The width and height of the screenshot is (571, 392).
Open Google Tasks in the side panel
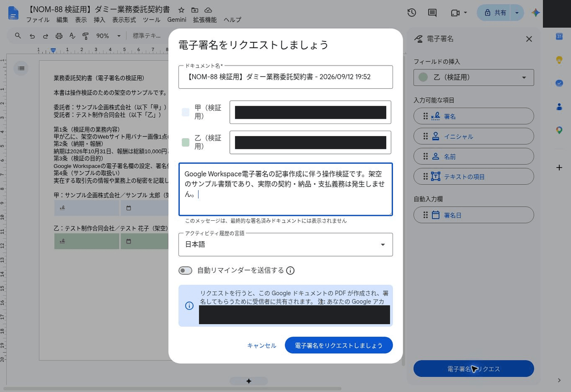(x=559, y=83)
